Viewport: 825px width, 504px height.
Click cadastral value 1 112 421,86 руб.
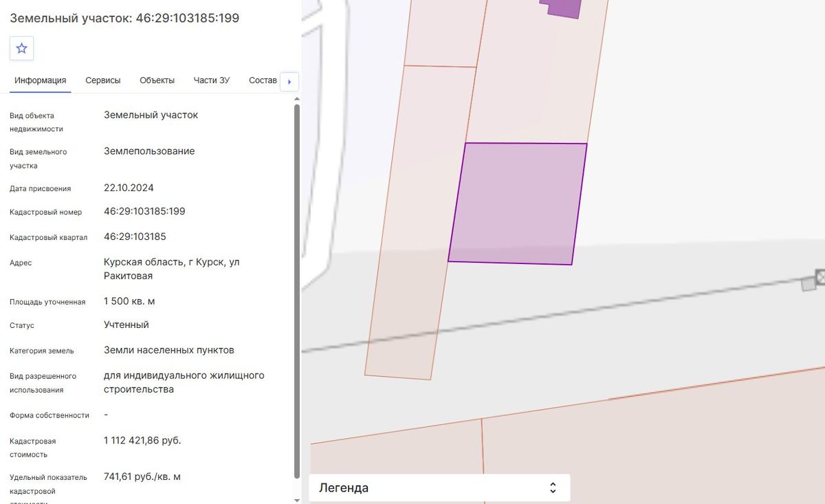[x=142, y=440]
